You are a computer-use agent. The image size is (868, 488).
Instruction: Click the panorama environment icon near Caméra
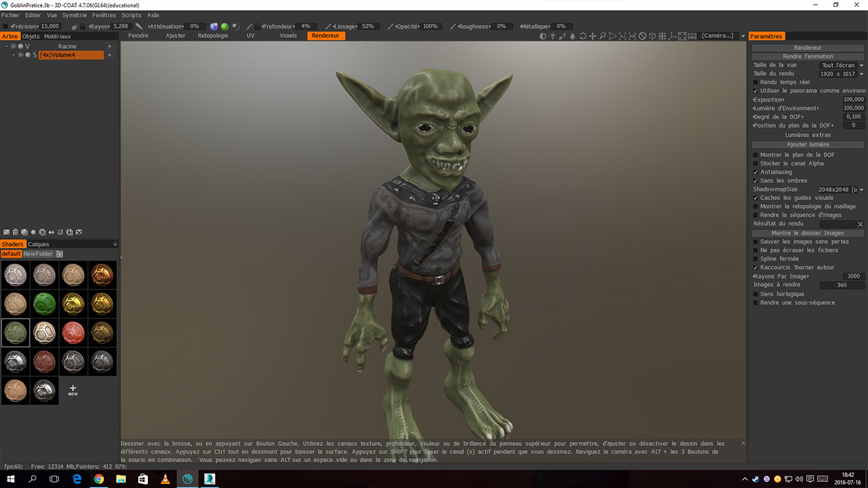[692, 36]
